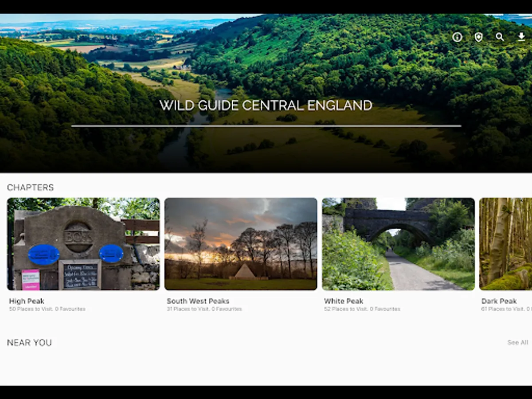Click the High Peak chapter title
Viewport: 532px width, 399px height.
point(27,301)
